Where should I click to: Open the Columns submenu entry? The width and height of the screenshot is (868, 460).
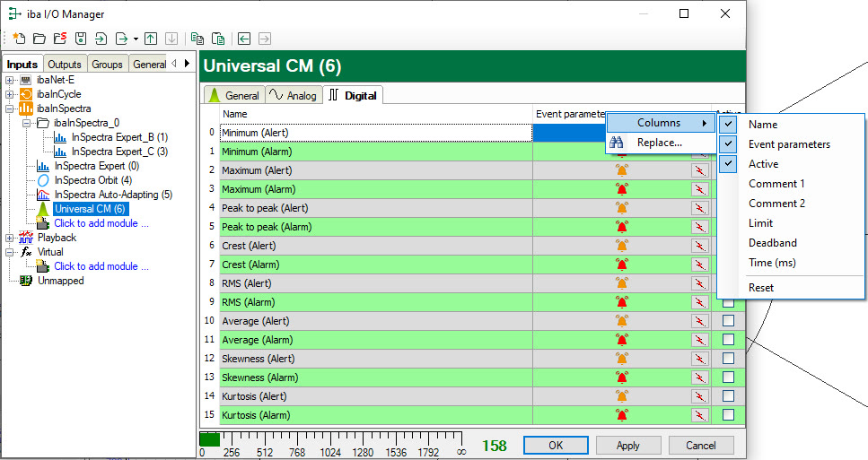coord(662,123)
